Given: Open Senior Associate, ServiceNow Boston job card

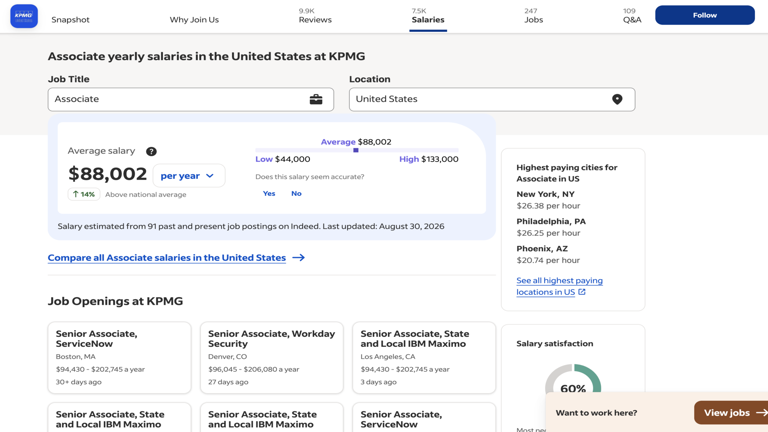Looking at the screenshot, I should [120, 358].
